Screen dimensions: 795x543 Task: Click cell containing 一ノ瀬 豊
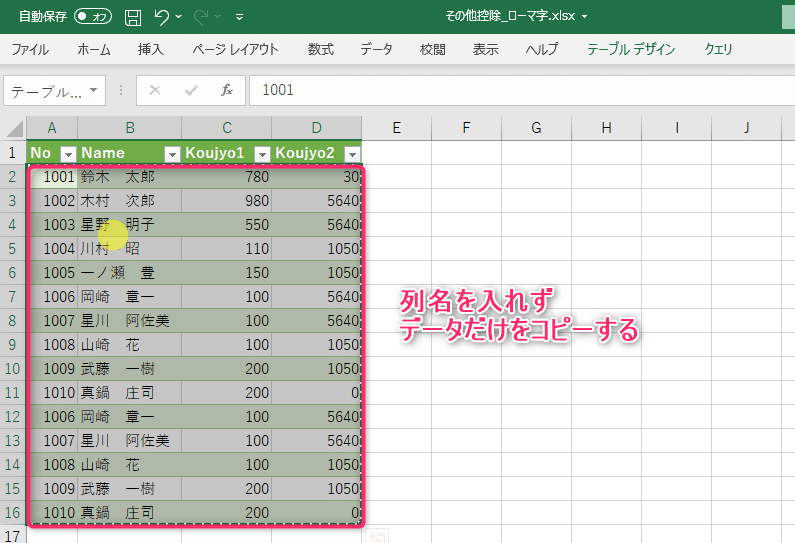tap(130, 273)
